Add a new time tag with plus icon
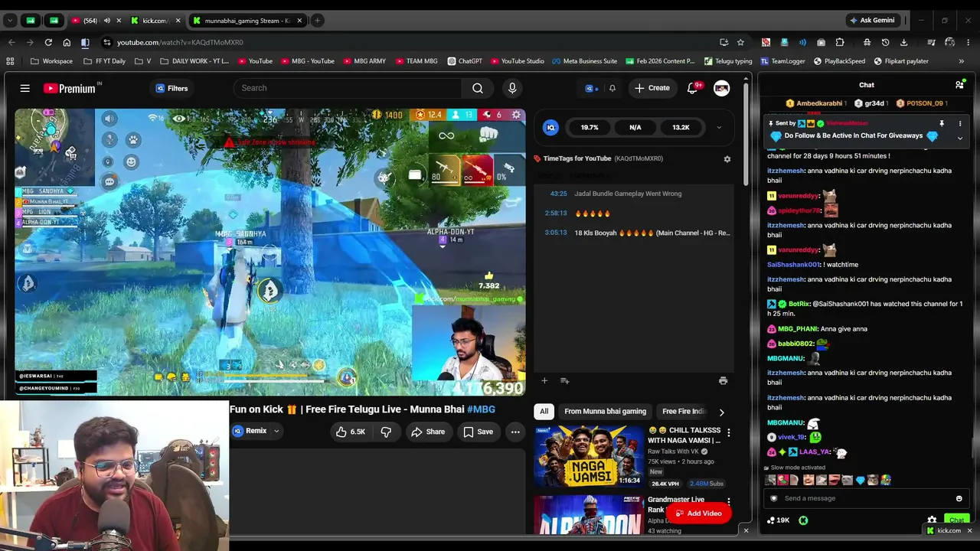The height and width of the screenshot is (551, 980). 544,380
